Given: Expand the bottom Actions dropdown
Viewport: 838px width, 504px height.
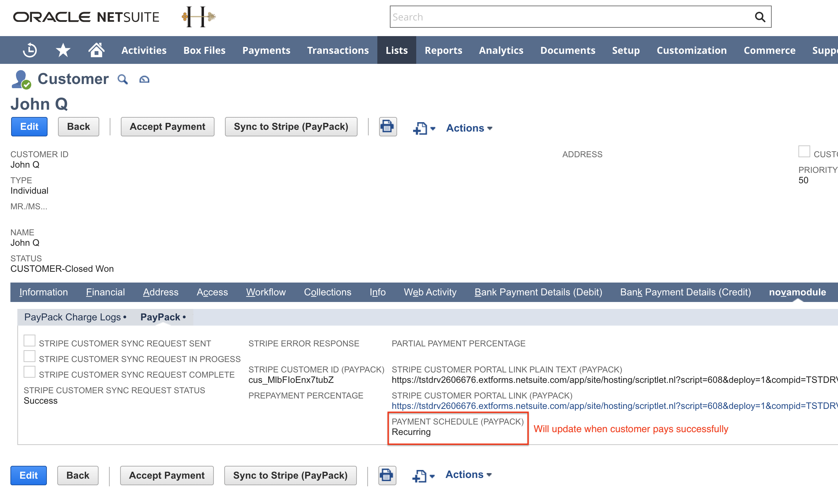Looking at the screenshot, I should point(468,474).
